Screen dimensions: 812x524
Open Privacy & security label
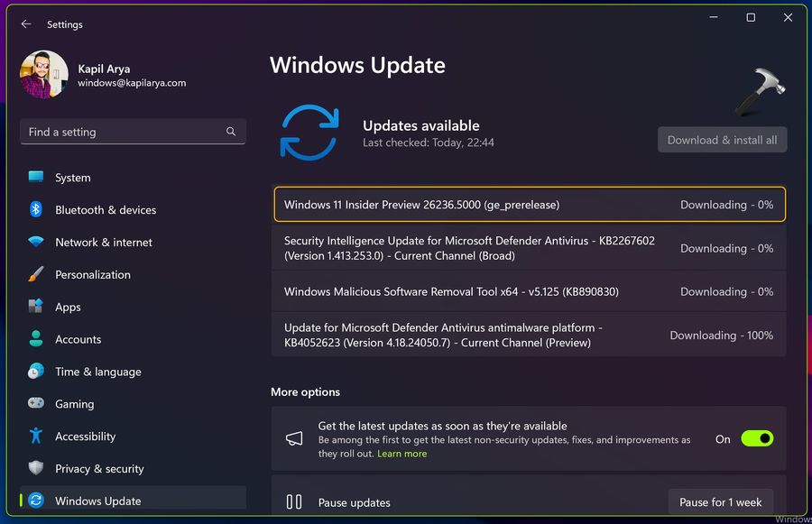pos(99,469)
